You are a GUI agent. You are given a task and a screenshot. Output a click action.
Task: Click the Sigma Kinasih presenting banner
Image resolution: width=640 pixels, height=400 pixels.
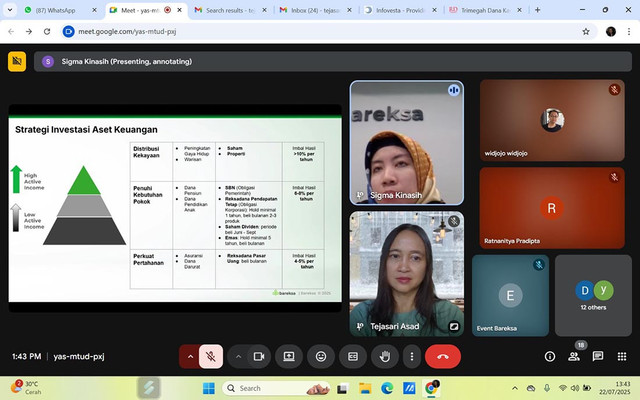333,62
